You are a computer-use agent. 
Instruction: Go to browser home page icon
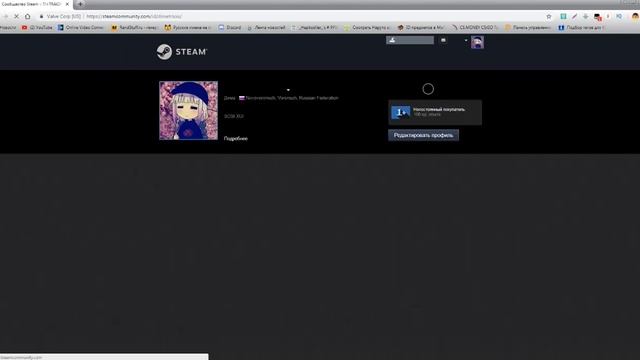[28, 16]
